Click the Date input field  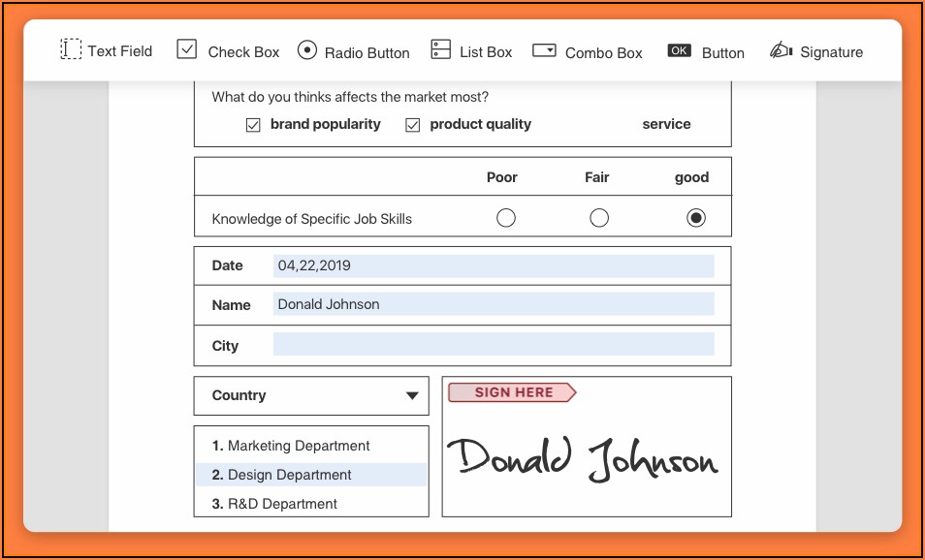[494, 265]
